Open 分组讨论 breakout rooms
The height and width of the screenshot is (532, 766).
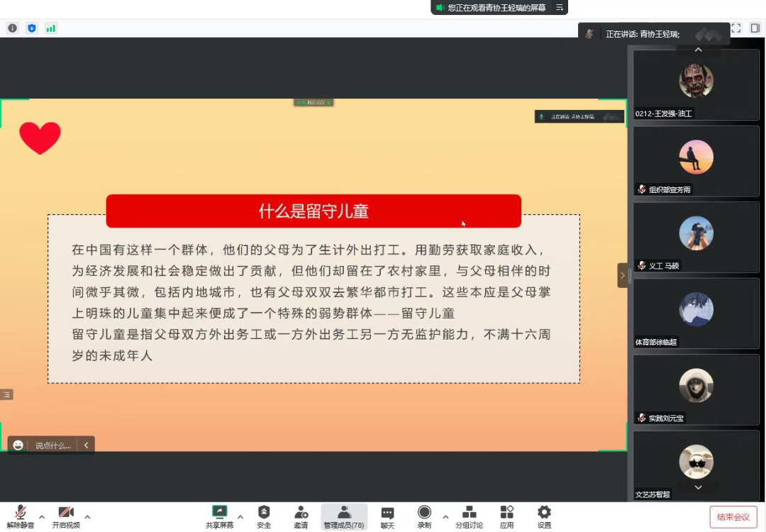click(469, 517)
